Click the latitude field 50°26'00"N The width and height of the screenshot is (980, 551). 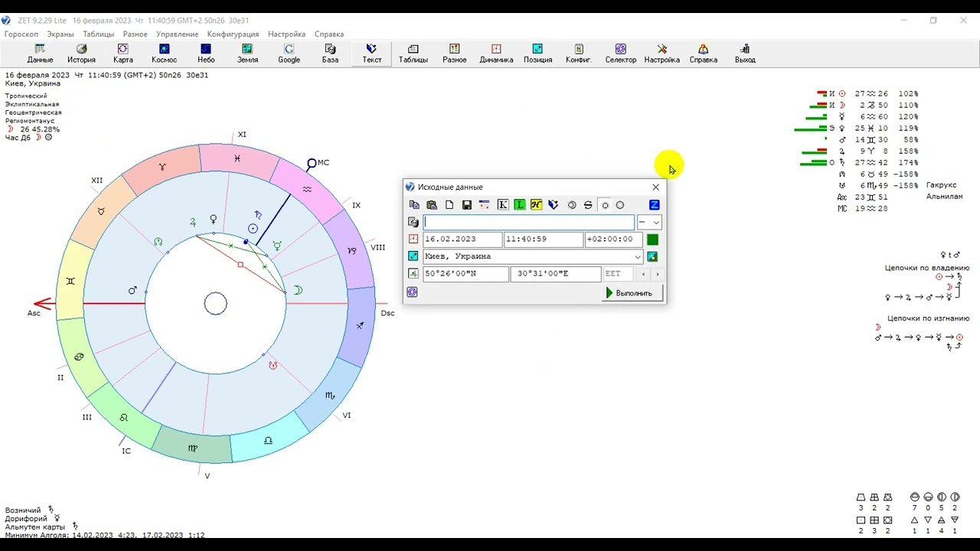pyautogui.click(x=465, y=274)
